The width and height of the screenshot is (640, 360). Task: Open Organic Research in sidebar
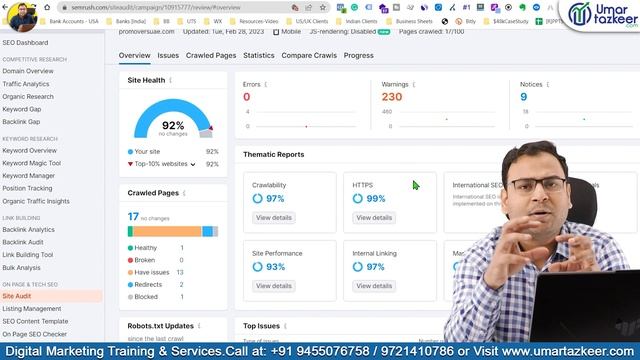pyautogui.click(x=28, y=97)
